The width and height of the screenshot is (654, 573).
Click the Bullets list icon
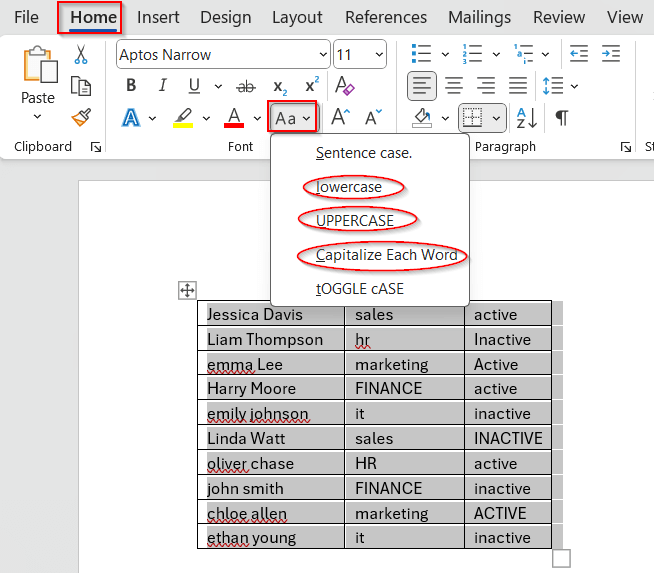point(421,54)
